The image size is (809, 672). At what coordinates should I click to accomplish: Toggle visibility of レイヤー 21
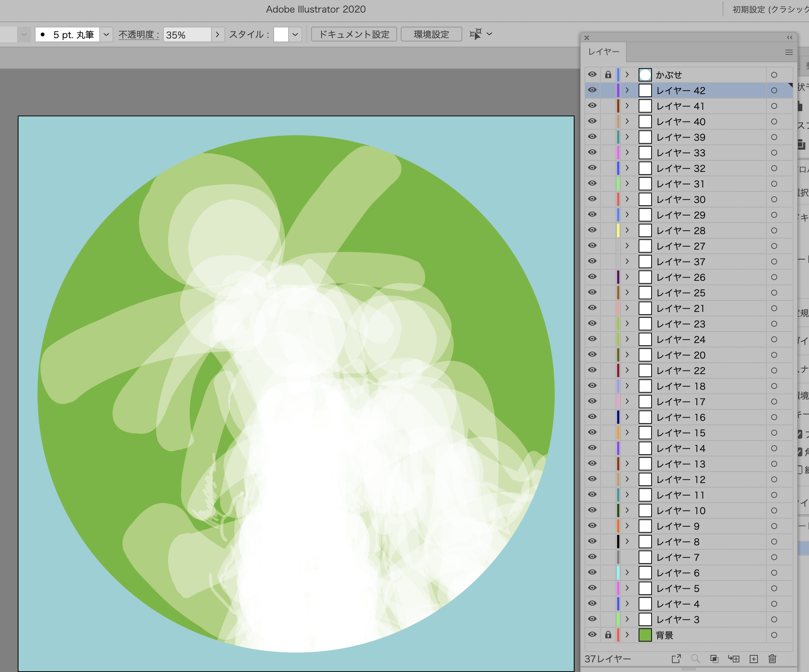(593, 308)
